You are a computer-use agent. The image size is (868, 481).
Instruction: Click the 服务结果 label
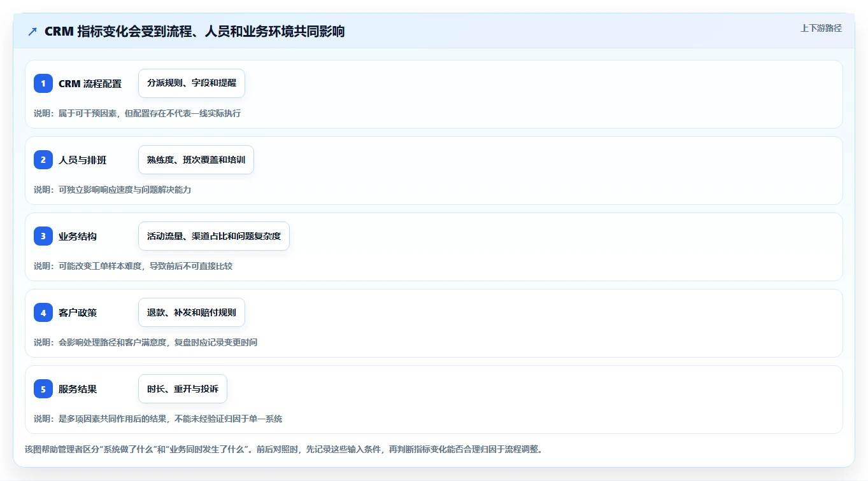[x=78, y=389]
